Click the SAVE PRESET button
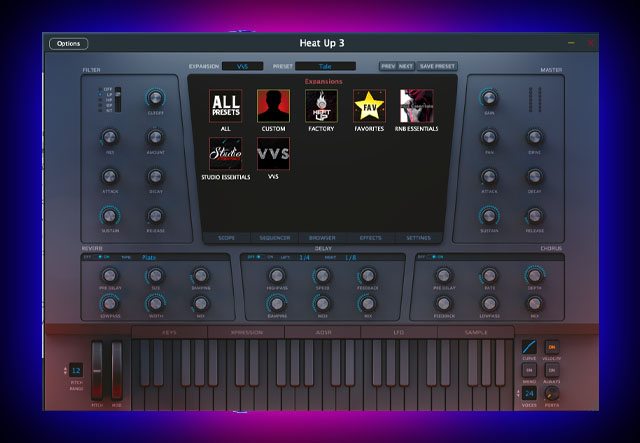640x443 pixels. tap(437, 66)
